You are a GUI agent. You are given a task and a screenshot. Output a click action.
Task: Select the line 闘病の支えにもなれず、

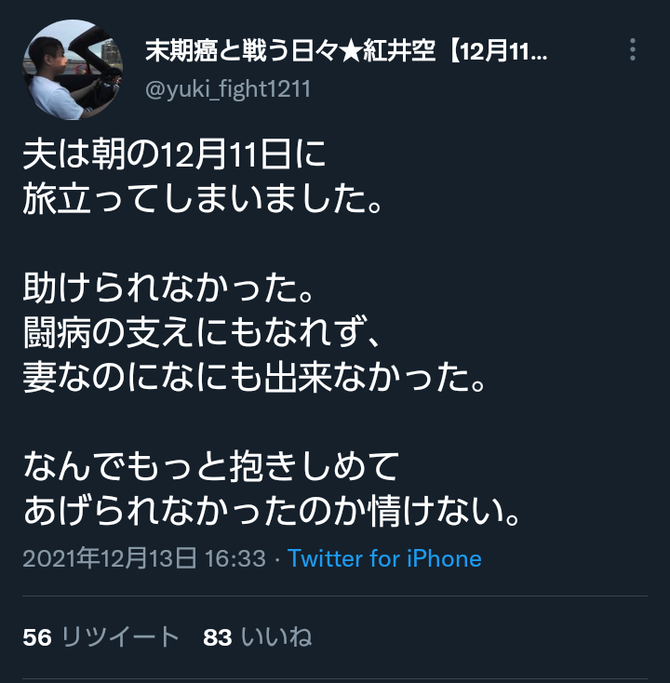(x=202, y=332)
